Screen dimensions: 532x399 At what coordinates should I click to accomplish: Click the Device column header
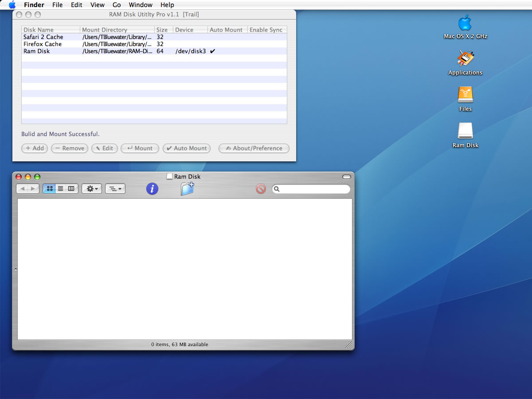coord(191,30)
